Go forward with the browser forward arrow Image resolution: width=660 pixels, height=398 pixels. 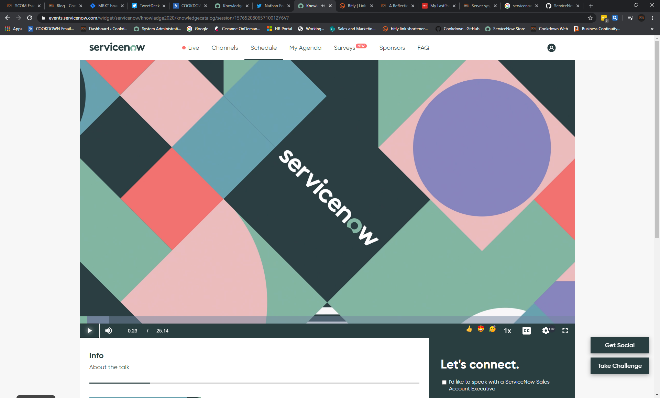click(18, 18)
